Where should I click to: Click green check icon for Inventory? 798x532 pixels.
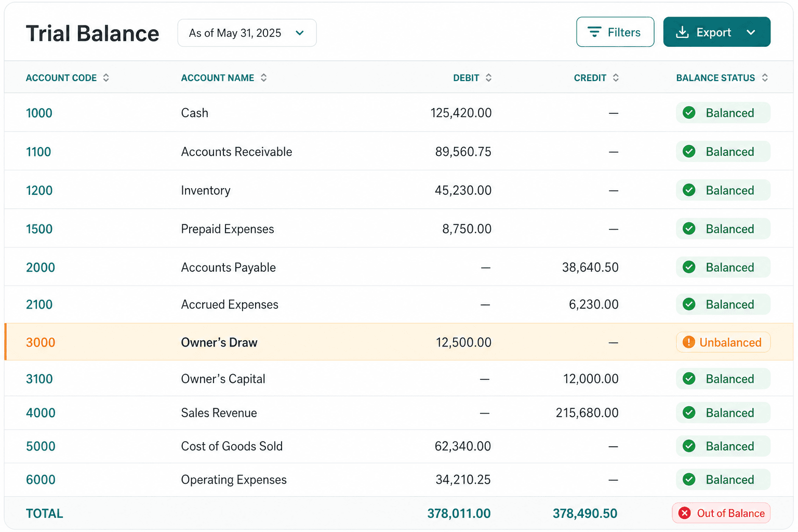[689, 190]
